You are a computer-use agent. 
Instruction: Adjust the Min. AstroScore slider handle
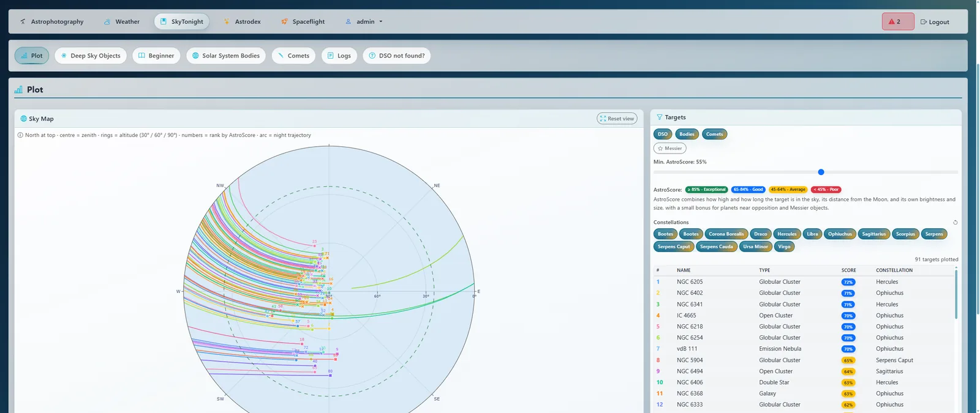tap(821, 172)
